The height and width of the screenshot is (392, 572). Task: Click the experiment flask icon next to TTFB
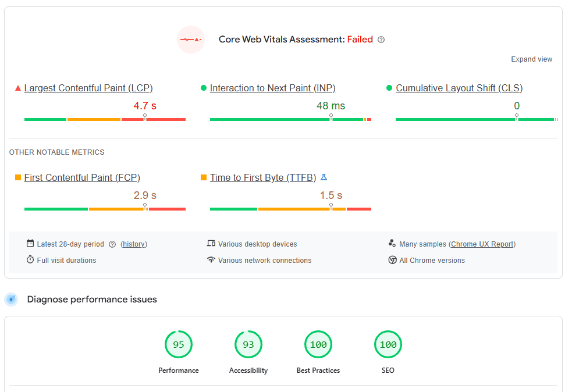tap(324, 177)
